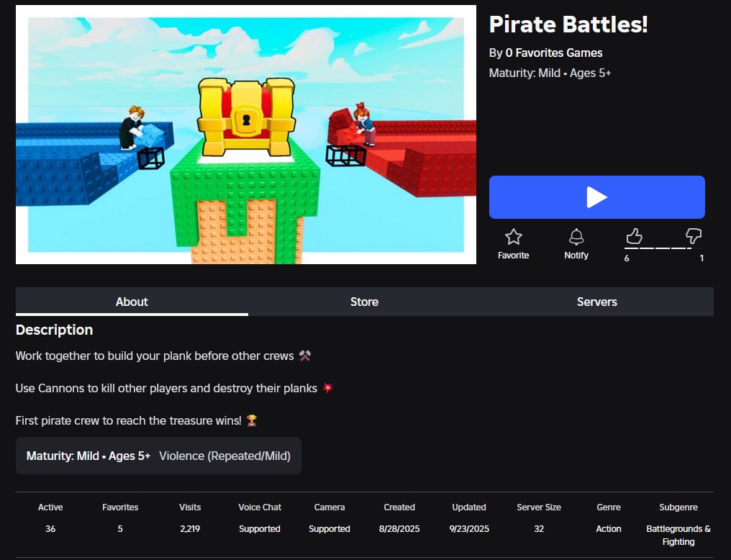The height and width of the screenshot is (560, 731).
Task: Click the Favorites count 5
Action: click(x=120, y=529)
